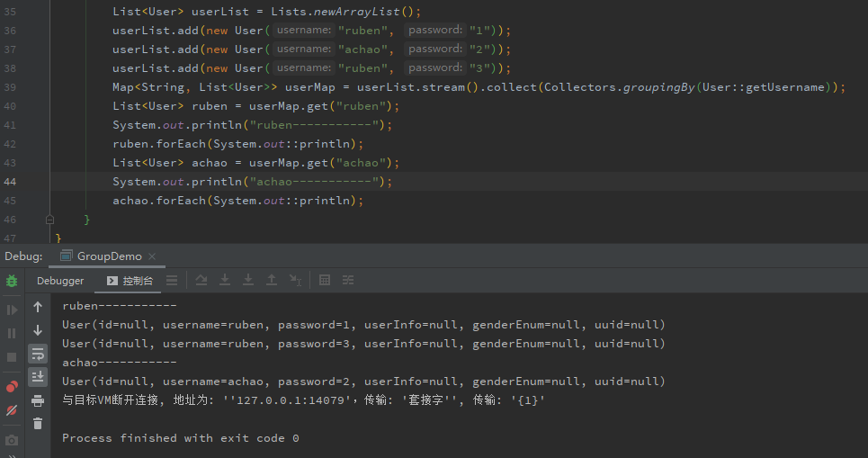This screenshot has width=868, height=458.
Task: Click up arrow in console sidebar
Action: tap(38, 307)
